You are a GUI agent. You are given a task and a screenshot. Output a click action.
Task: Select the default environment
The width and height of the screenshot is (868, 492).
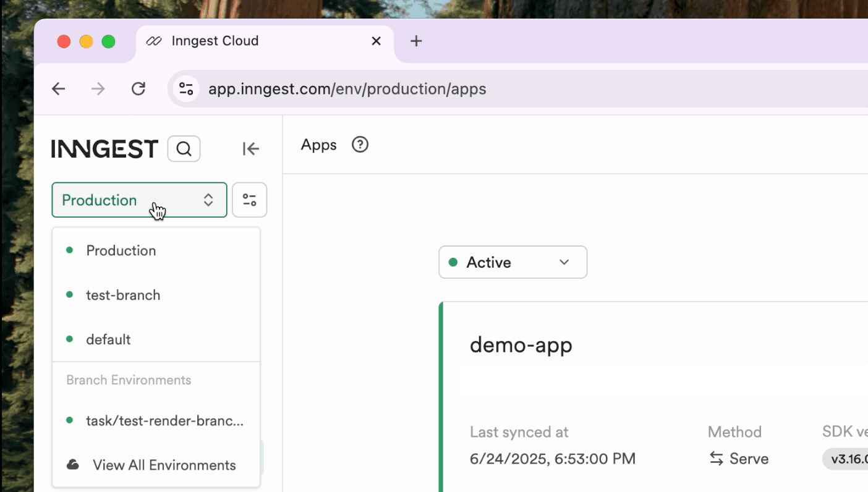pos(108,339)
